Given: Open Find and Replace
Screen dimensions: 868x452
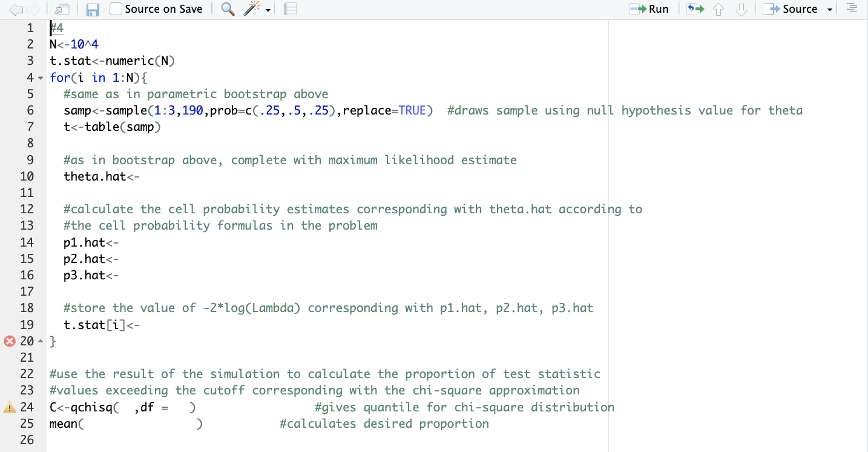Looking at the screenshot, I should (228, 9).
